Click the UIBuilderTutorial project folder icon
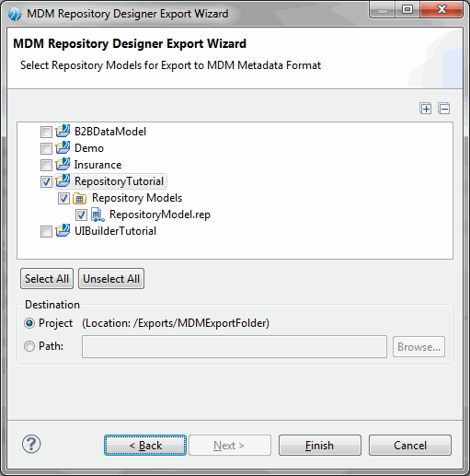The height and width of the screenshot is (476, 470). tap(63, 231)
